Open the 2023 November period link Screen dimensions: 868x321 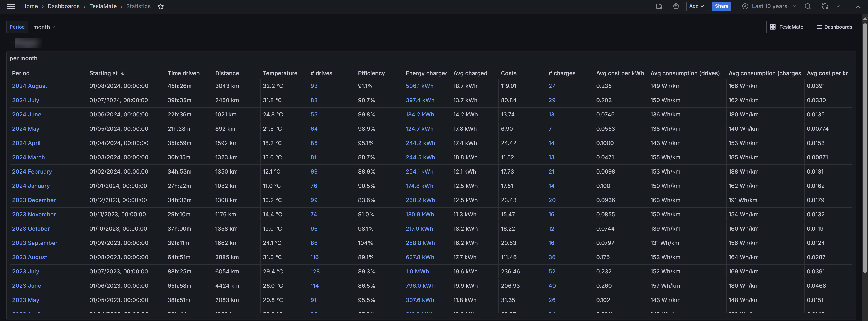[x=34, y=214]
